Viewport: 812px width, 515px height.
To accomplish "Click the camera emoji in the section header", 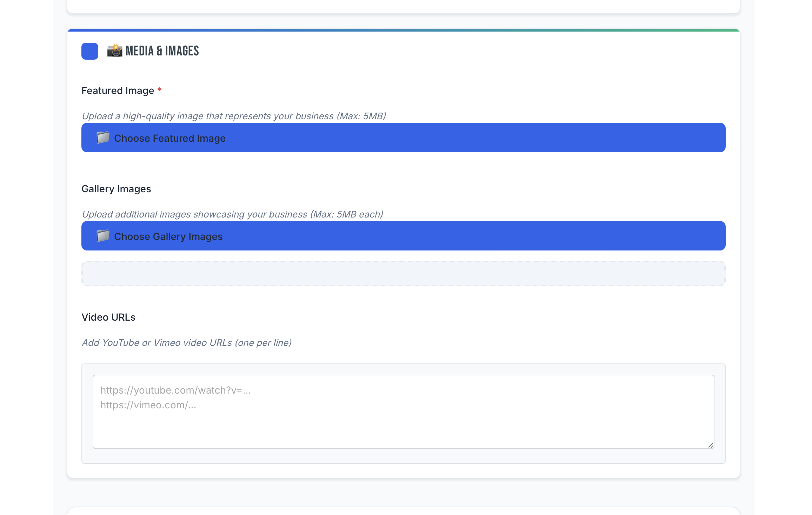I will [115, 51].
